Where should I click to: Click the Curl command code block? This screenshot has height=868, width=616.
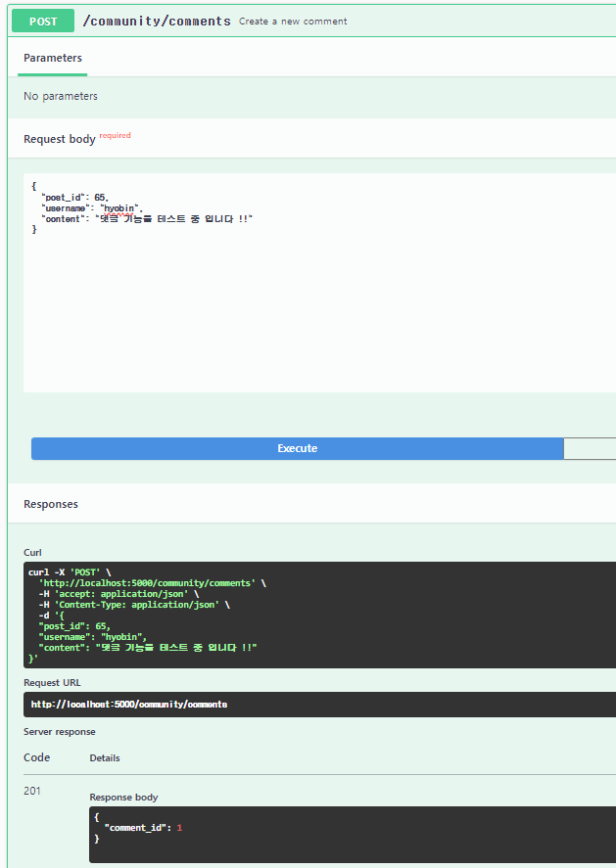[x=319, y=615]
